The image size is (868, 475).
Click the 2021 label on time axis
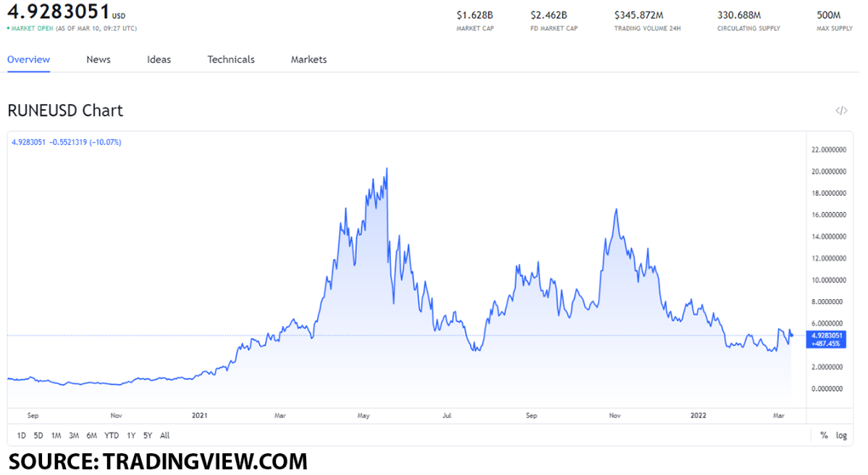199,415
